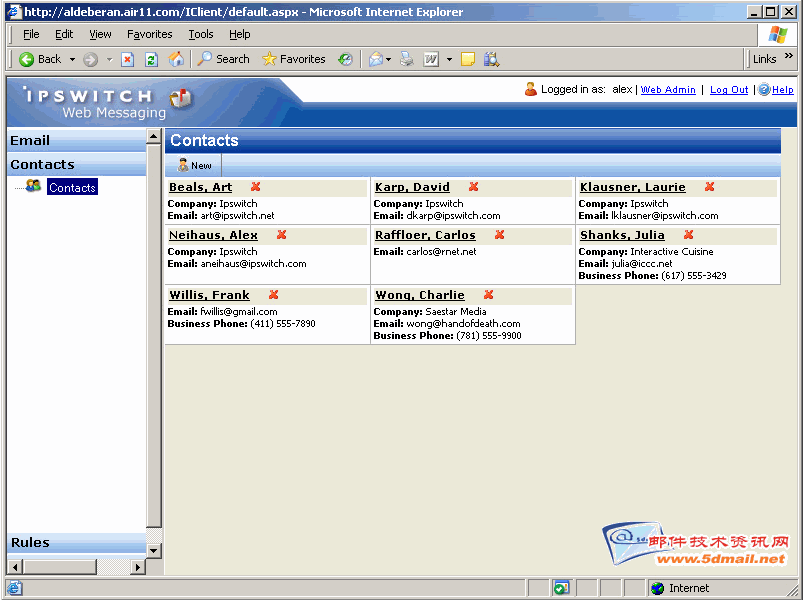This screenshot has width=803, height=600.
Task: Click the browser Home icon
Action: 176,59
